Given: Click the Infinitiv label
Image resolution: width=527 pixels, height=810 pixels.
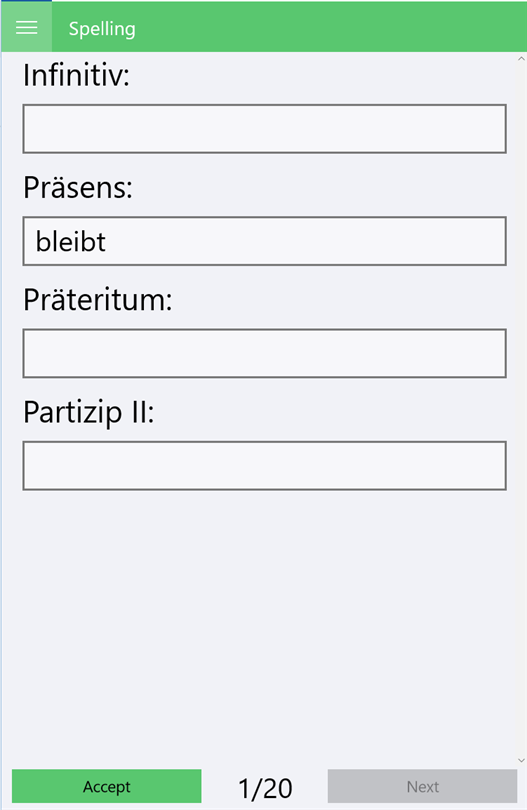Looking at the screenshot, I should point(76,75).
